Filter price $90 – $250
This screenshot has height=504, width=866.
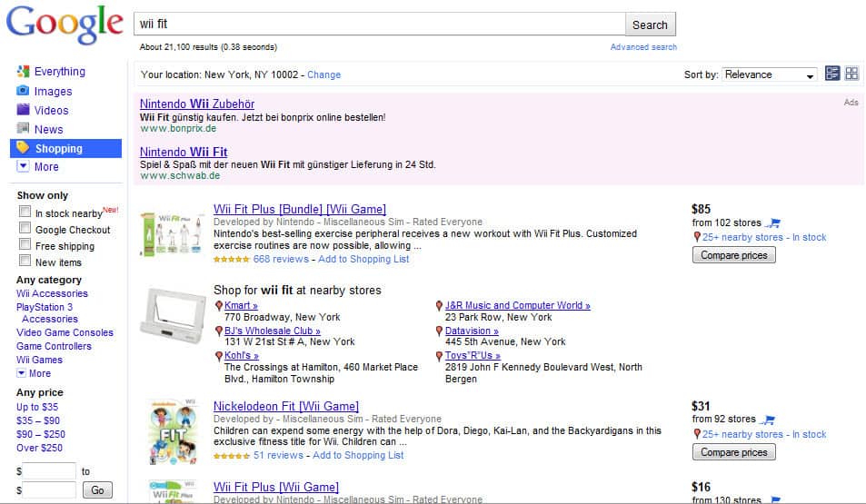coord(41,434)
